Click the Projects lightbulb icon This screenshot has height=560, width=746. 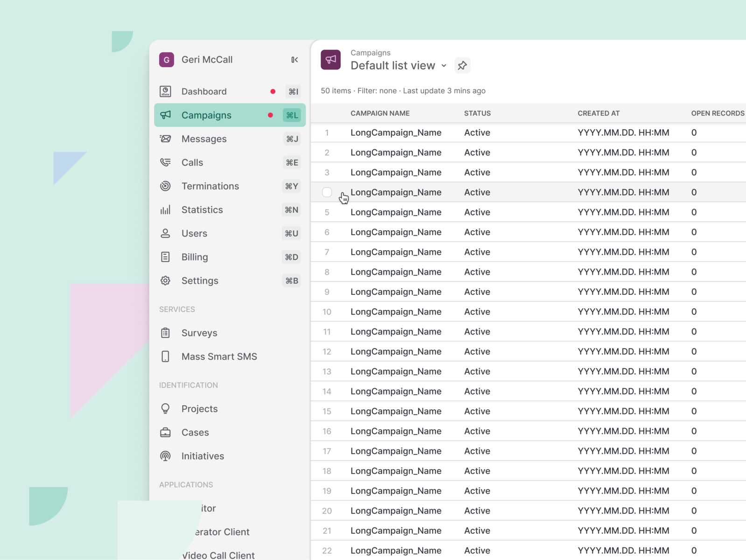coord(166,409)
